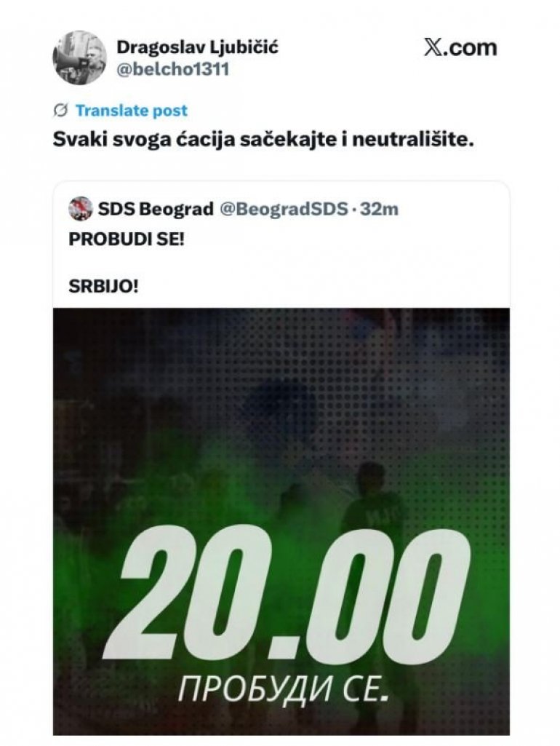Screen dimensions: 560x746
Task: Click the '.com' text beside X logo
Action: tap(470, 48)
